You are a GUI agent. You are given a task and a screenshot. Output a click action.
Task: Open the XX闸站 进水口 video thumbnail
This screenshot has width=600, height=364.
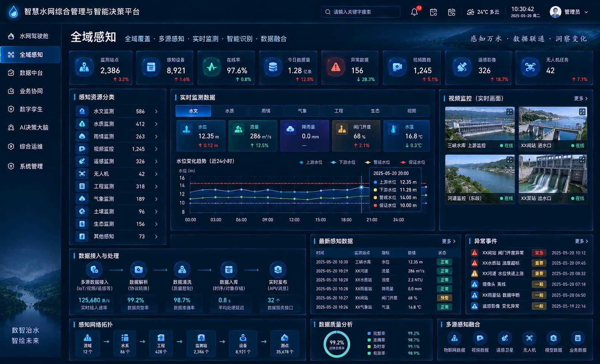(553, 129)
